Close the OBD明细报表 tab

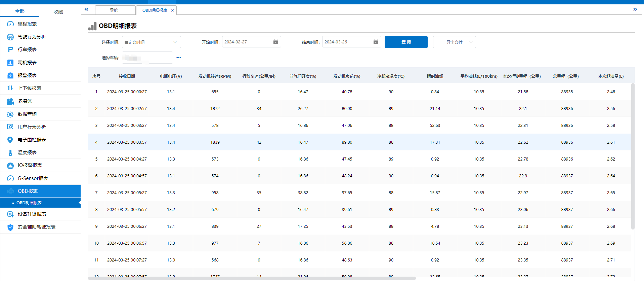(x=173, y=10)
